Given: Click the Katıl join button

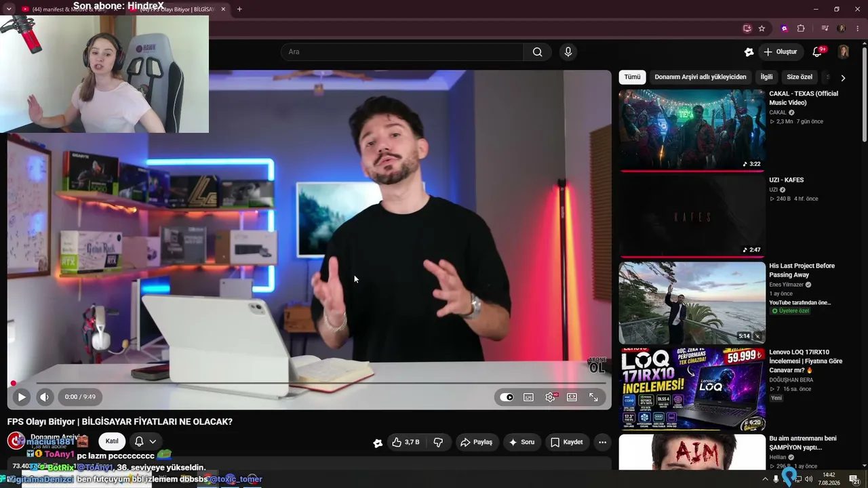Looking at the screenshot, I should (x=112, y=441).
